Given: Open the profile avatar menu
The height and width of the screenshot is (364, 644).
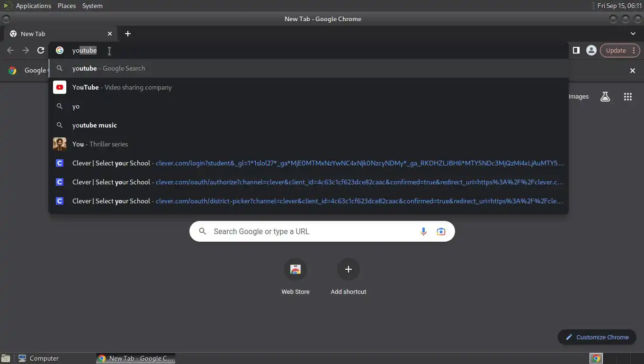Looking at the screenshot, I should coord(591,50).
